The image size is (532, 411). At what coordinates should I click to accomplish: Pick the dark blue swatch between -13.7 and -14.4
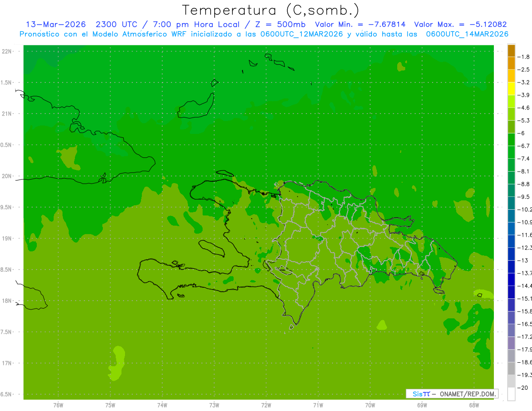pyautogui.click(x=511, y=279)
